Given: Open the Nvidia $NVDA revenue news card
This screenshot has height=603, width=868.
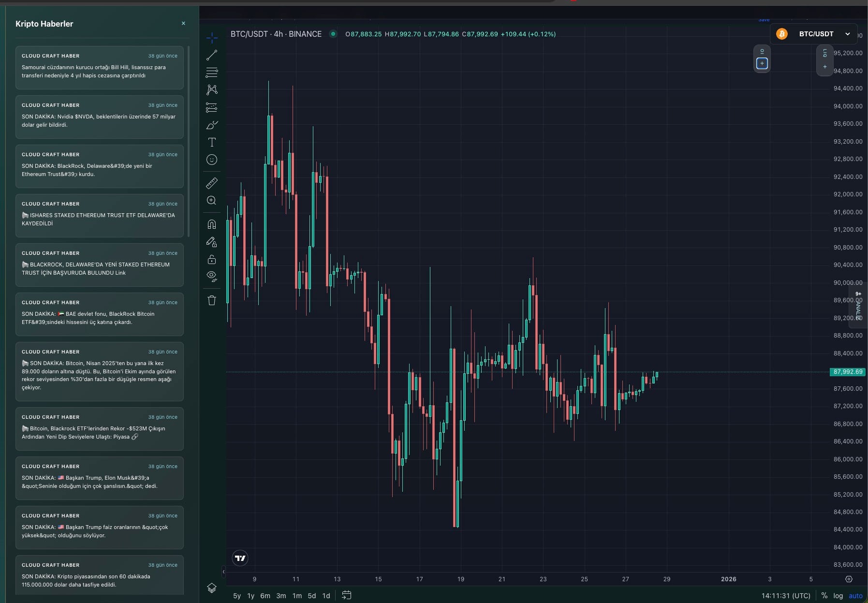Looking at the screenshot, I should point(100,117).
